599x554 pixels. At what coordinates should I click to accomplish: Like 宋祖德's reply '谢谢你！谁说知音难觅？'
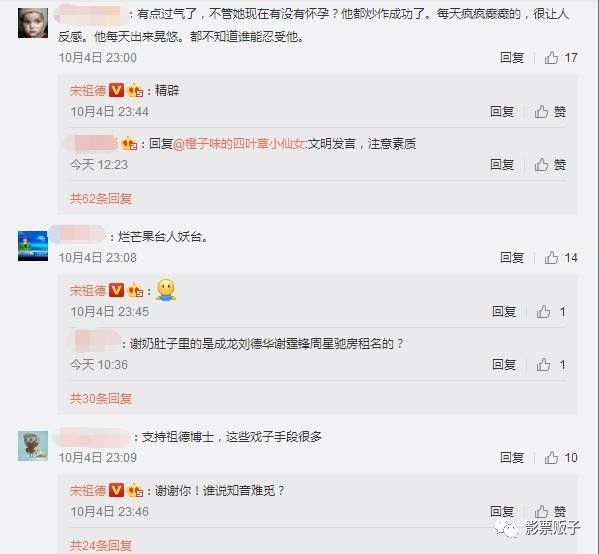pos(550,511)
